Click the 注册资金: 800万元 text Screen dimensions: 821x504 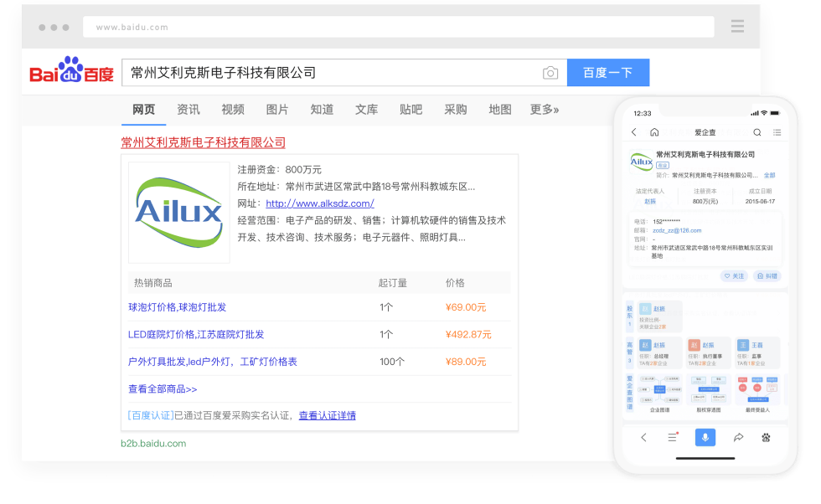click(280, 170)
